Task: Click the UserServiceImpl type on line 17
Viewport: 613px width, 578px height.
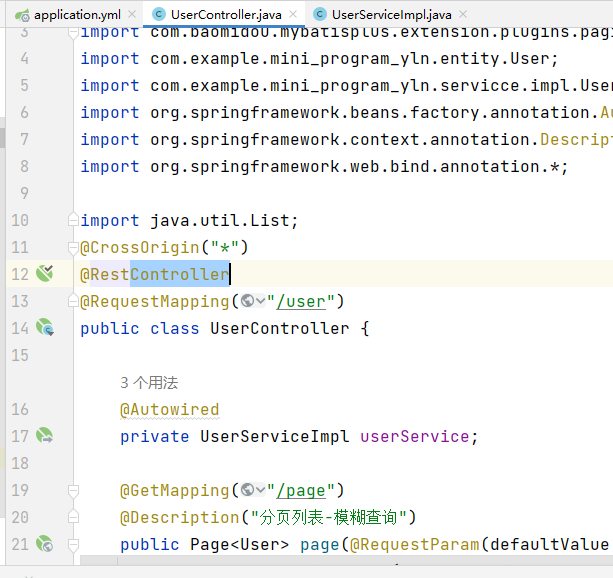Action: (x=274, y=436)
